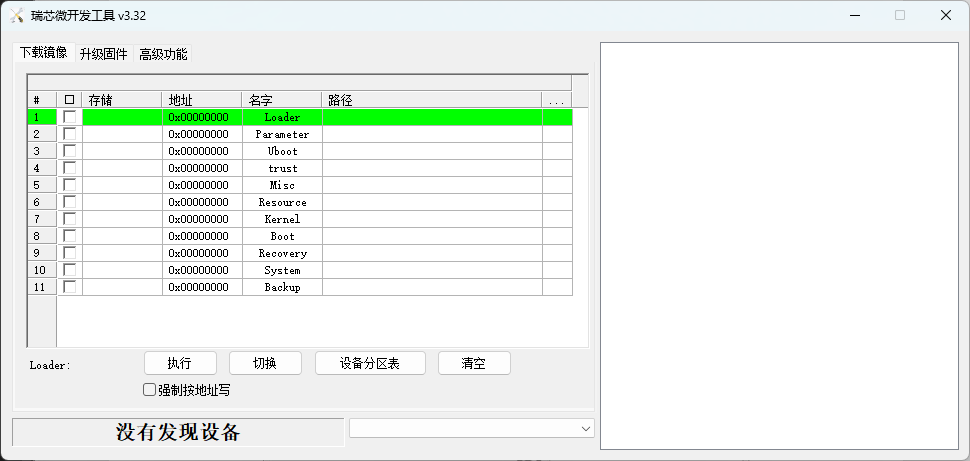
Task: Click the path cell of Parameter row
Action: point(432,134)
